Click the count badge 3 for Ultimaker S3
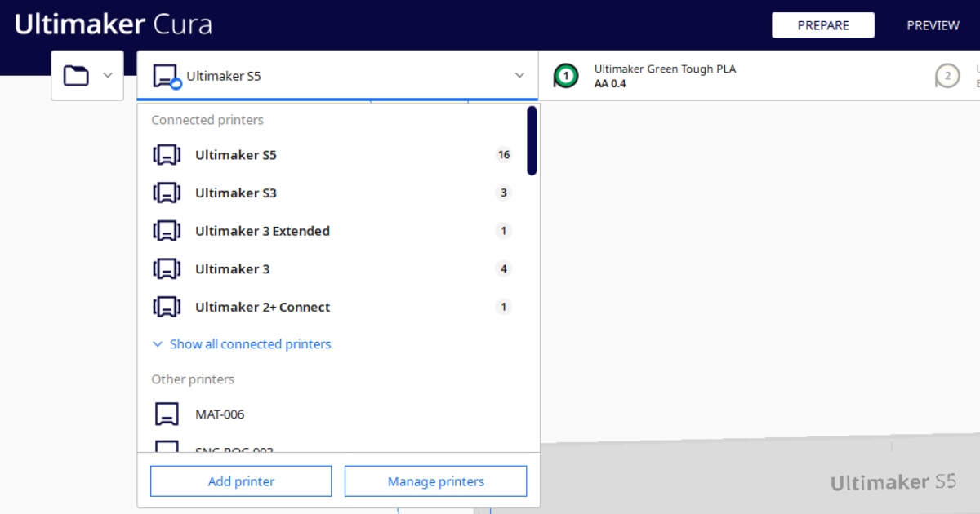This screenshot has height=514, width=980. [x=504, y=193]
